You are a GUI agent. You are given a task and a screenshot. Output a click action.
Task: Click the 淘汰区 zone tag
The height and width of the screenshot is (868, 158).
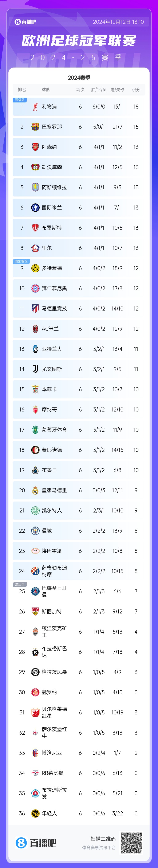pos(20,585)
